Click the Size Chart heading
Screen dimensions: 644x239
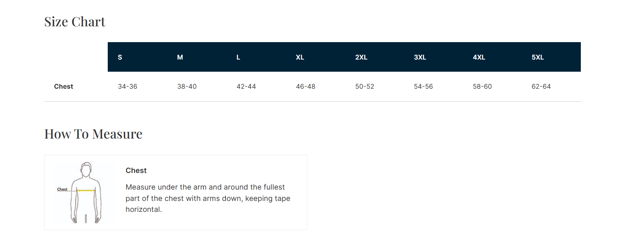[x=75, y=22]
